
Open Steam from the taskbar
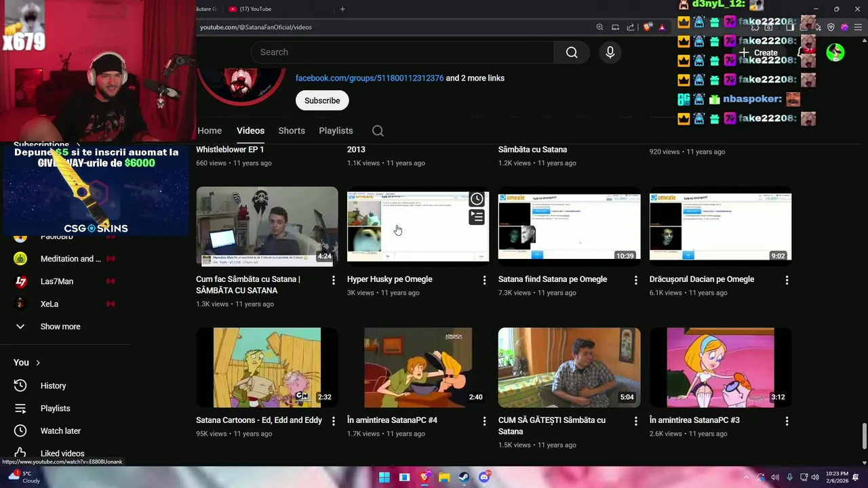pyautogui.click(x=464, y=477)
